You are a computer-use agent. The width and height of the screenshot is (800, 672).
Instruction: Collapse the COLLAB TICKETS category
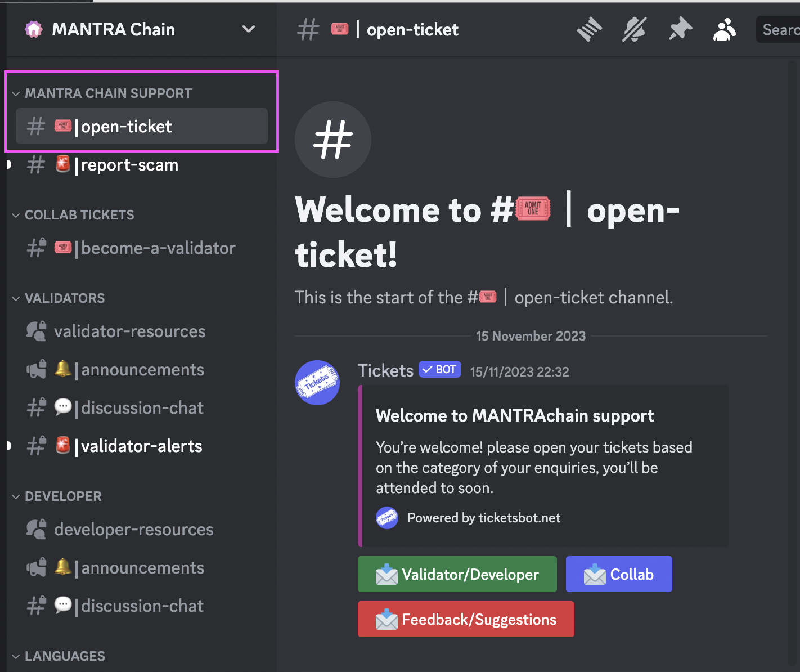click(x=79, y=215)
